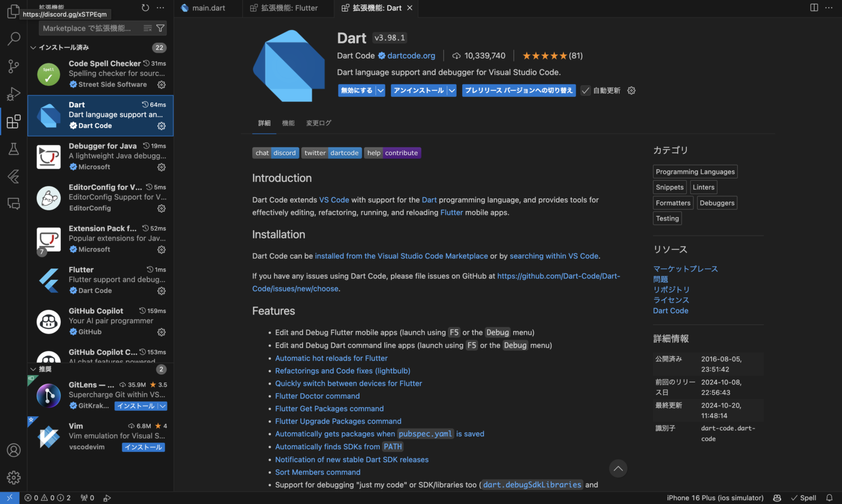Switch to the 変更ログ tab
The width and height of the screenshot is (842, 504).
tap(318, 123)
